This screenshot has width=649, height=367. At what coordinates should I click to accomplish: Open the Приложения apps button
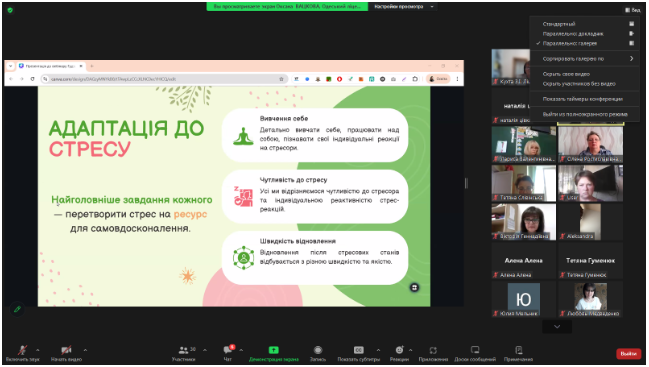(x=433, y=353)
